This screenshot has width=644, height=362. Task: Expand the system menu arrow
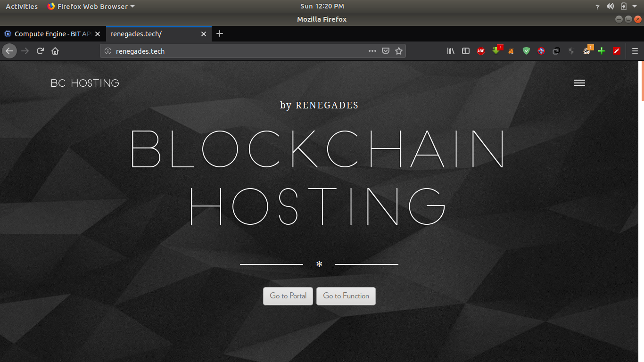(635, 7)
